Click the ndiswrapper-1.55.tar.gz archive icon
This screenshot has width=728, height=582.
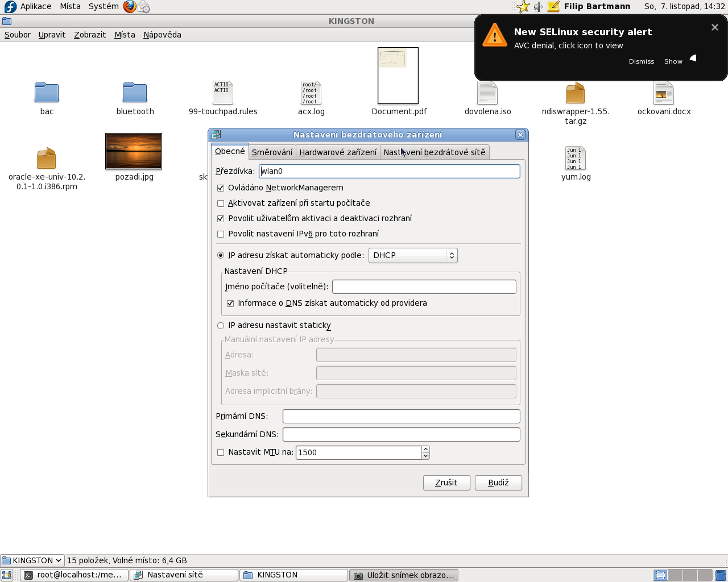pyautogui.click(x=575, y=93)
